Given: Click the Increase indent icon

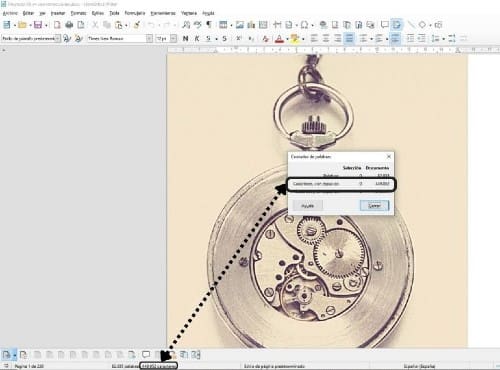Looking at the screenshot, I should pyautogui.click(x=411, y=39).
